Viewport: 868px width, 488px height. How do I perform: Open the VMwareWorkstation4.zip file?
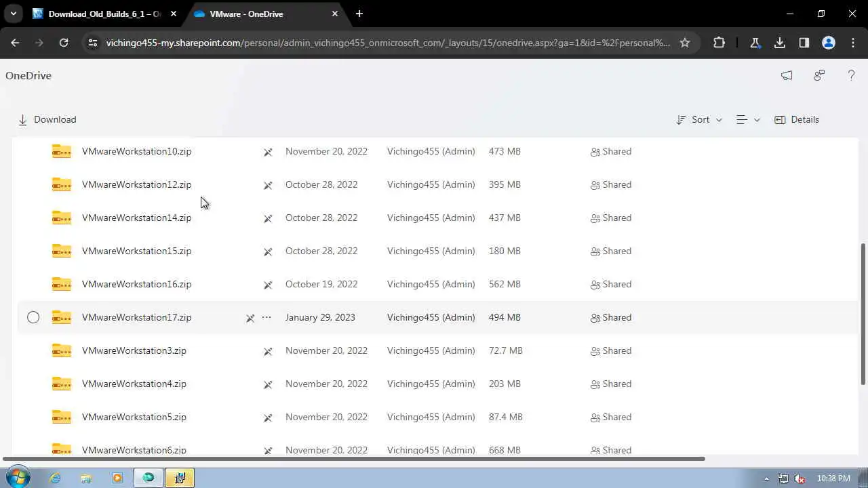[x=134, y=384]
